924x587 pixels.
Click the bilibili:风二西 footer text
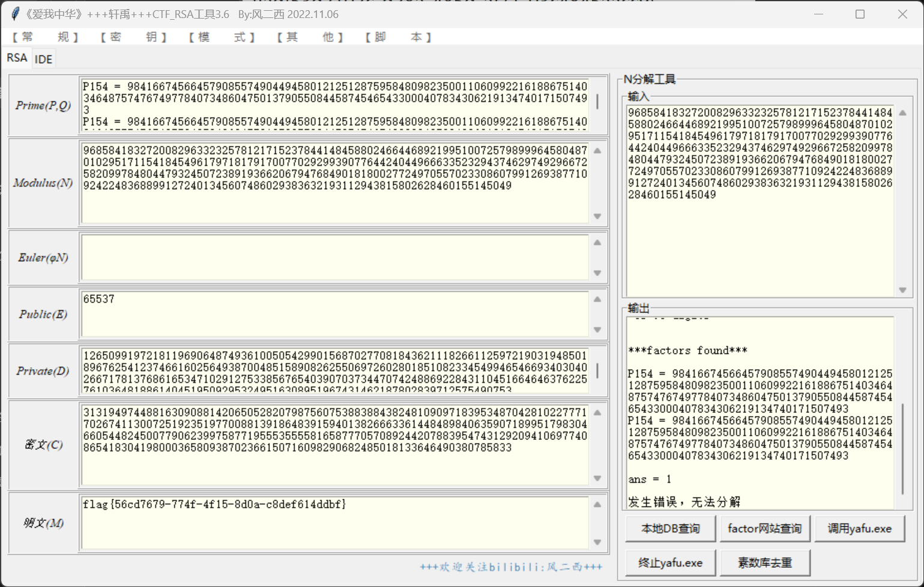click(x=511, y=567)
